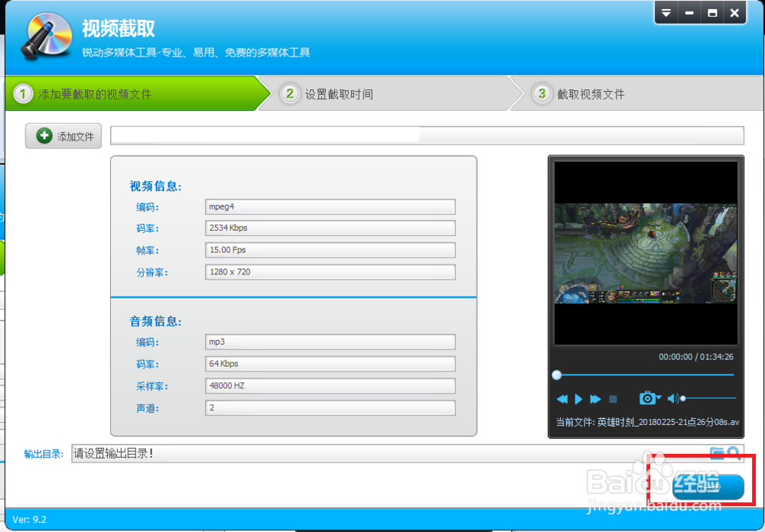Click the rewind playback icon
This screenshot has height=532, width=765.
(562, 399)
